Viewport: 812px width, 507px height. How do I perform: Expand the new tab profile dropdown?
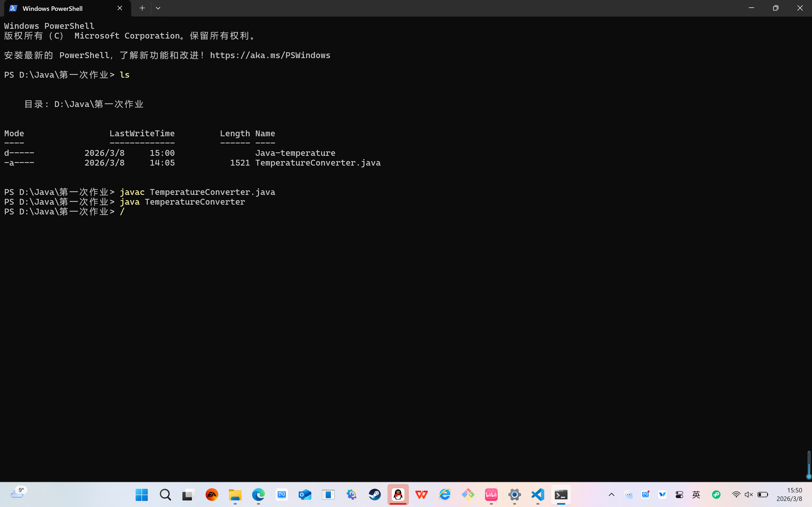pos(158,8)
